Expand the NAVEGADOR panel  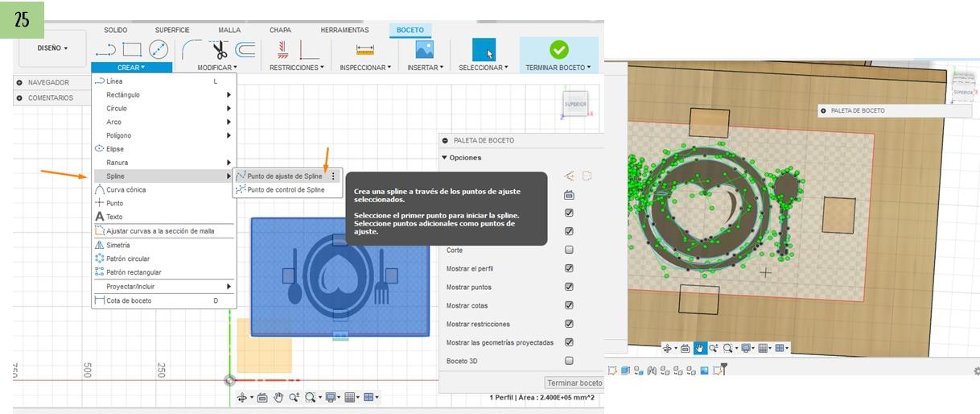point(19,82)
